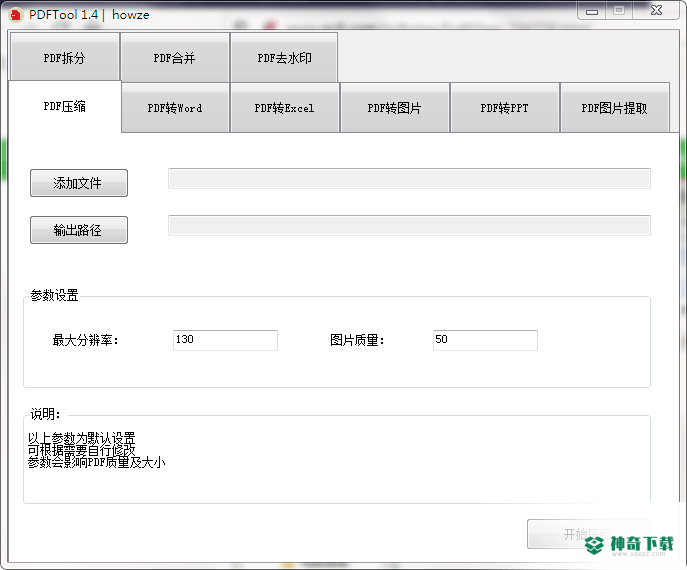Click the PDFTool app icon in title bar
687x570 pixels.
click(16, 15)
